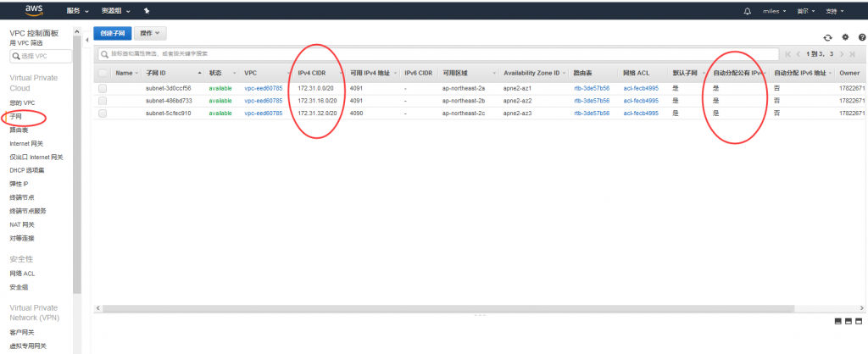868x354 pixels.
Task: Click the pin shortcut icon in top bar
Action: 147,12
